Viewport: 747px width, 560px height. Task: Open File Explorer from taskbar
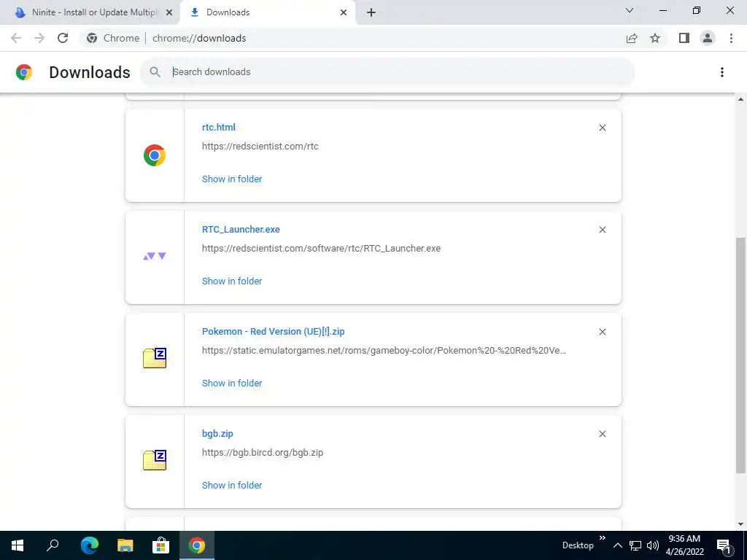click(125, 545)
